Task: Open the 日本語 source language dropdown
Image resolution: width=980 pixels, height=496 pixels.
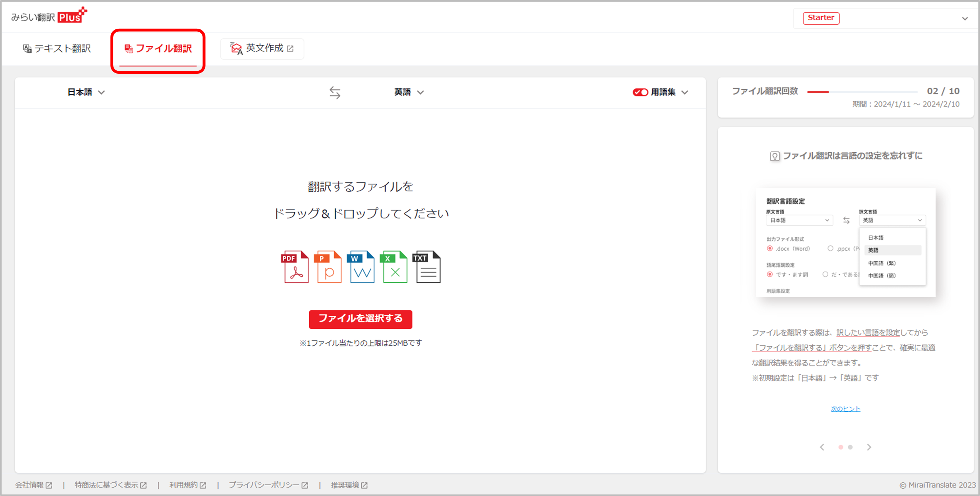Action: [x=86, y=92]
